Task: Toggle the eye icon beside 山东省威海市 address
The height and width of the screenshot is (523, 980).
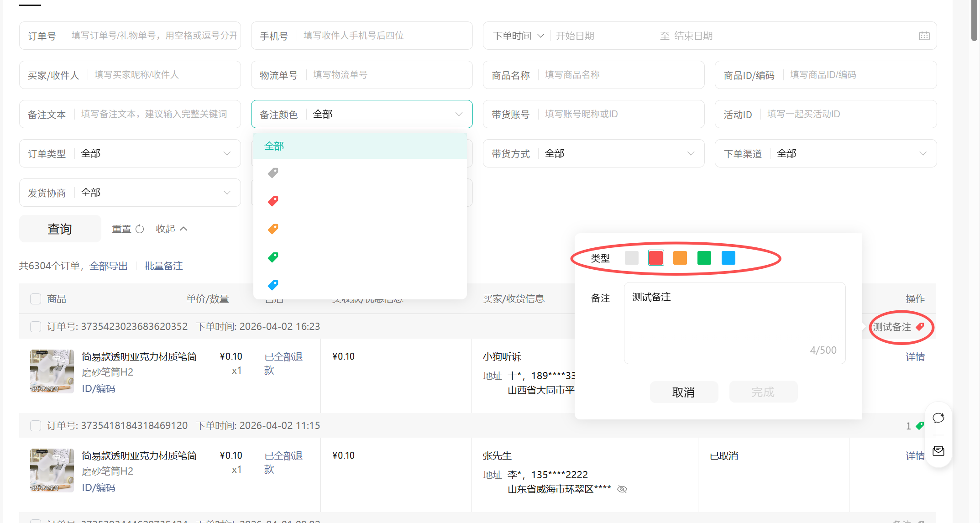Action: [622, 489]
